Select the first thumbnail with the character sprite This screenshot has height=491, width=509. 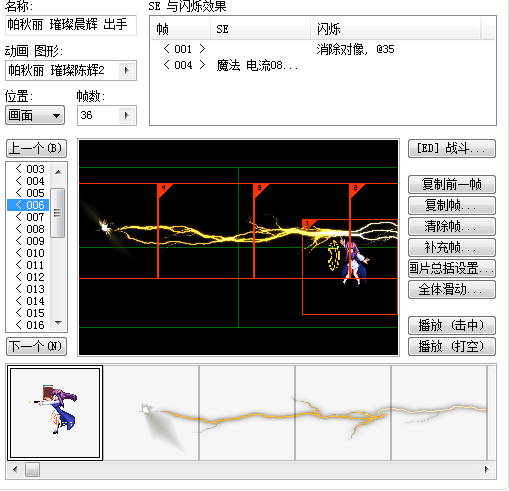pyautogui.click(x=55, y=413)
